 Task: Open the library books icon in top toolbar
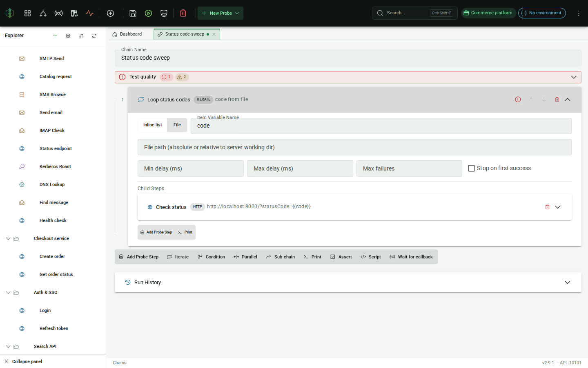pos(74,13)
